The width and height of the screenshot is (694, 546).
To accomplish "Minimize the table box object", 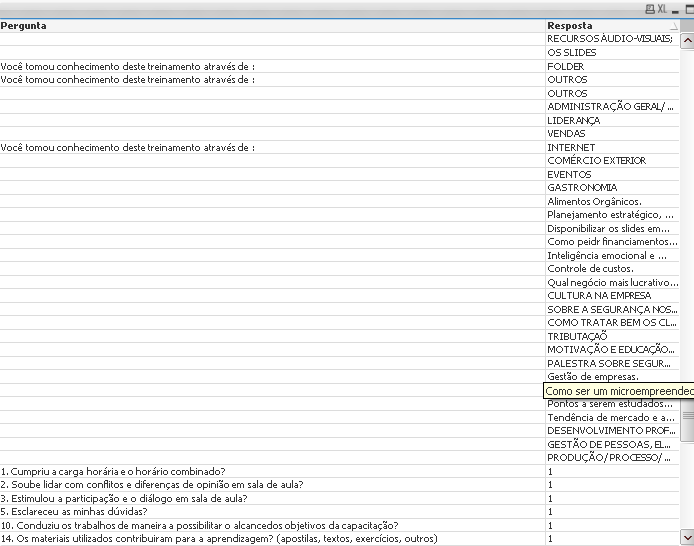I will (675, 10).
